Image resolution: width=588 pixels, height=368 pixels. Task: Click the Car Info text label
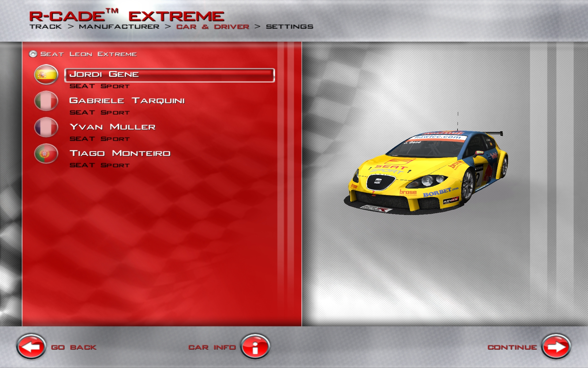[x=212, y=347]
